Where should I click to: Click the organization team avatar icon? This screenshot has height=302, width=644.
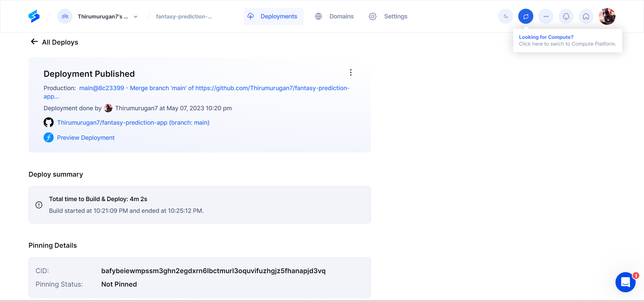[x=65, y=16]
